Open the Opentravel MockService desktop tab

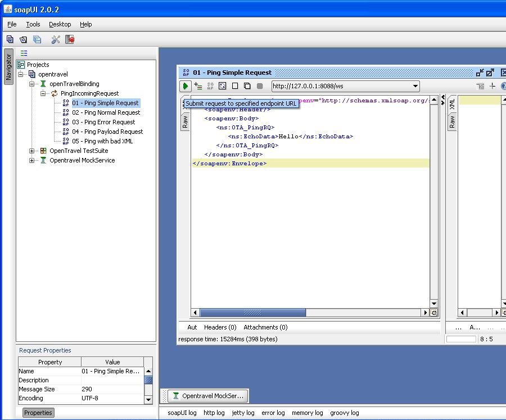pyautogui.click(x=208, y=396)
